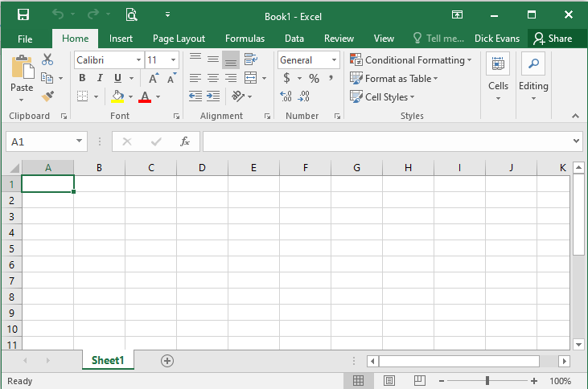588x389 pixels.
Task: Align text to middle of cell
Action: tap(213, 59)
